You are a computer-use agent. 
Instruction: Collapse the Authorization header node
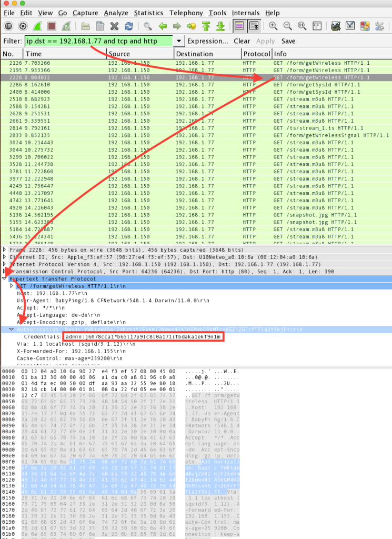(12, 329)
